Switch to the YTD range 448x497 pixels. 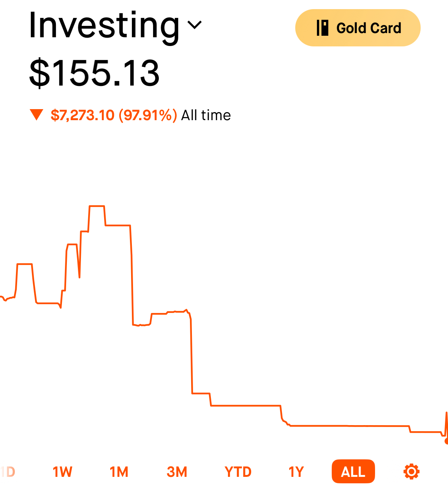[x=238, y=472]
